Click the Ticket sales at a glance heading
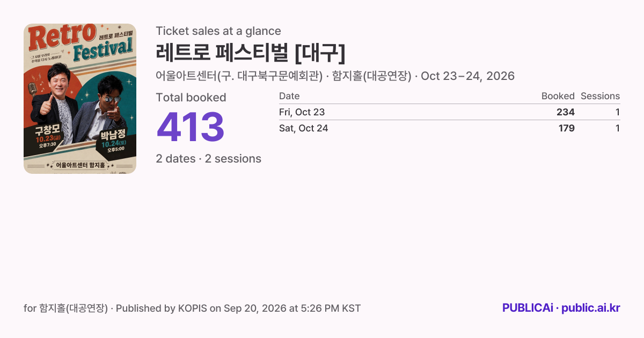The image size is (644, 338). (218, 31)
